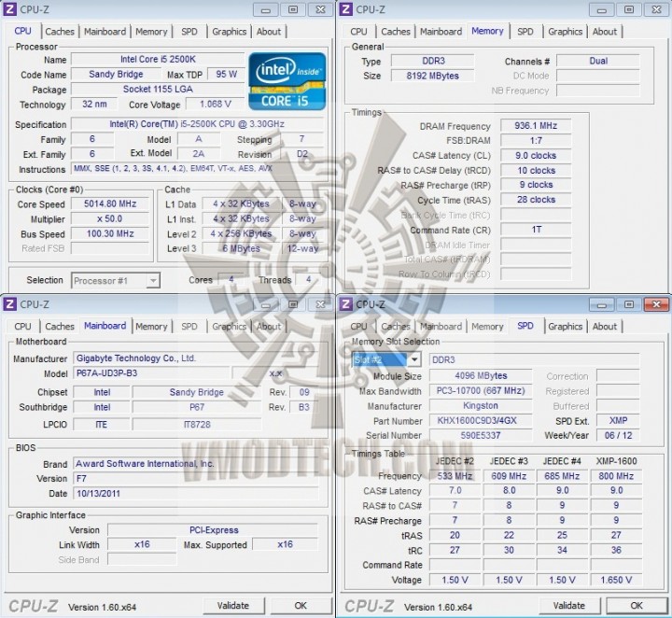This screenshot has height=618, width=672.
Task: Click the CPU-Z logo icon in the SPD window title bar
Action: pyautogui.click(x=346, y=304)
